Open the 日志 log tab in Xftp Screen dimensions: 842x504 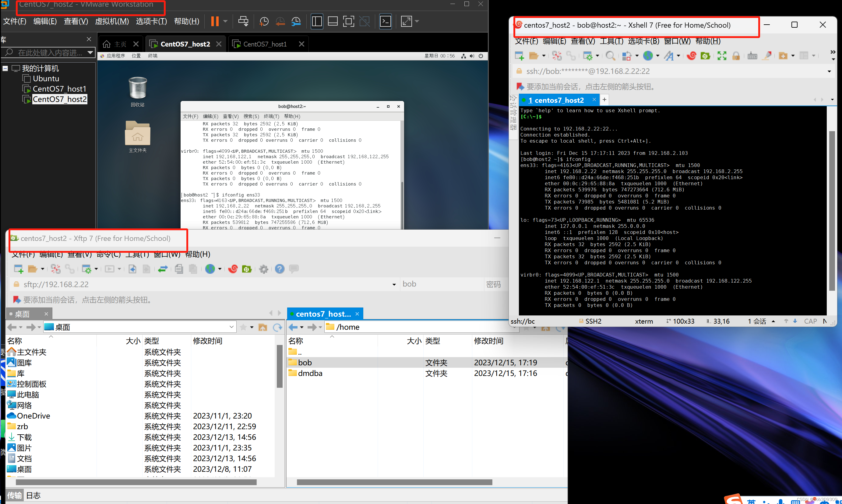coord(33,495)
